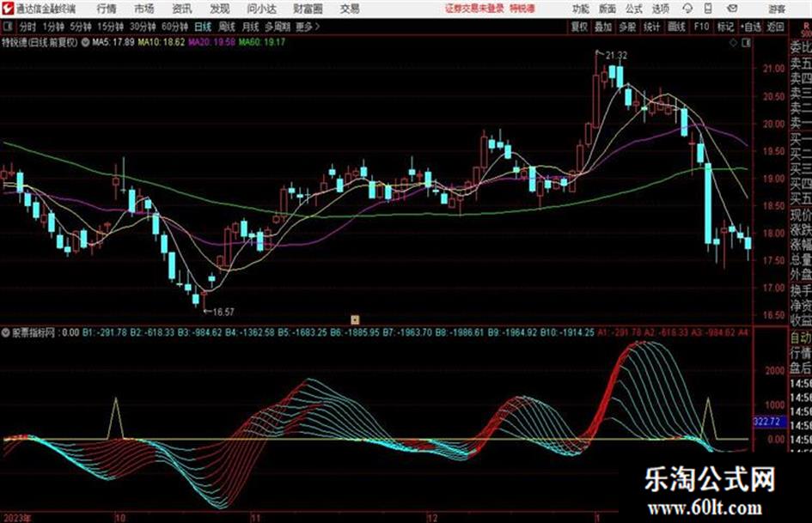Switch to 1分钟 period
Screen dimensions: 812x523
click(x=52, y=27)
